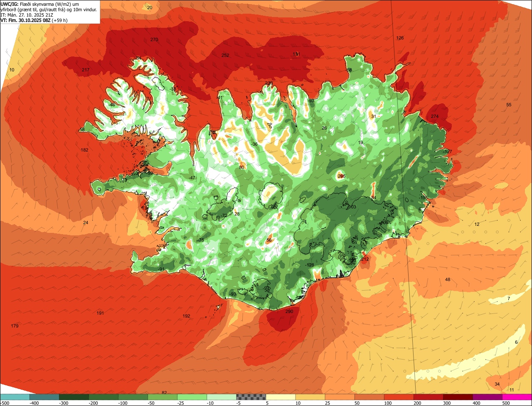The image size is (532, 406).
Task: Click the 205 value in the central highlands
Action: tap(342, 176)
